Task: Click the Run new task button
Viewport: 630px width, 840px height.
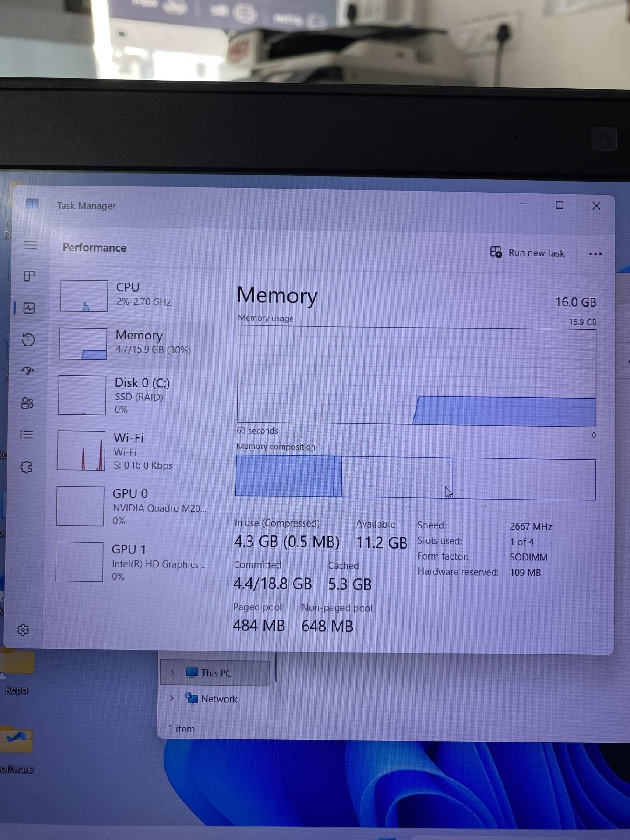Action: coord(527,252)
